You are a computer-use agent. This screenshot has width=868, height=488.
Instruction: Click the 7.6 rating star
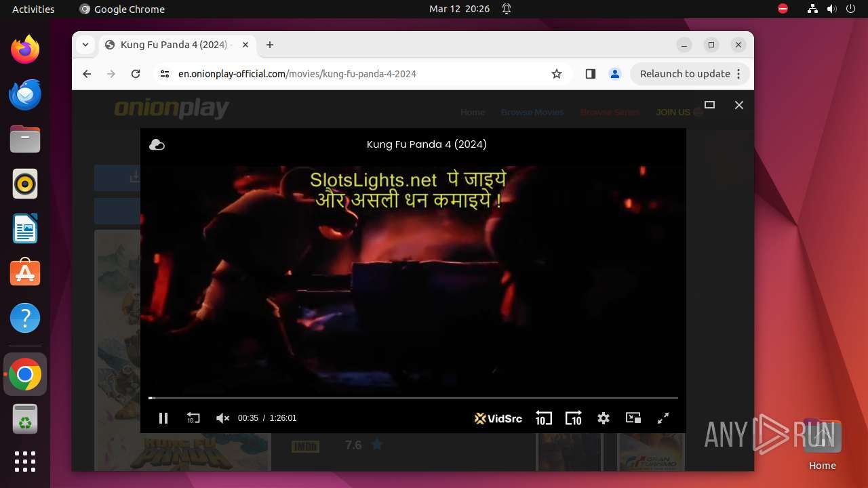377,445
